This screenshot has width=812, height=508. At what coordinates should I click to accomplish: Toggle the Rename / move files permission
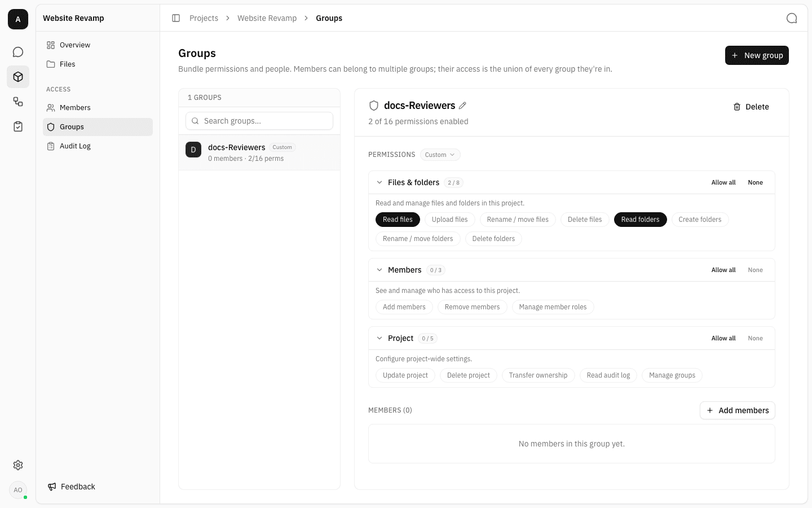(518, 220)
